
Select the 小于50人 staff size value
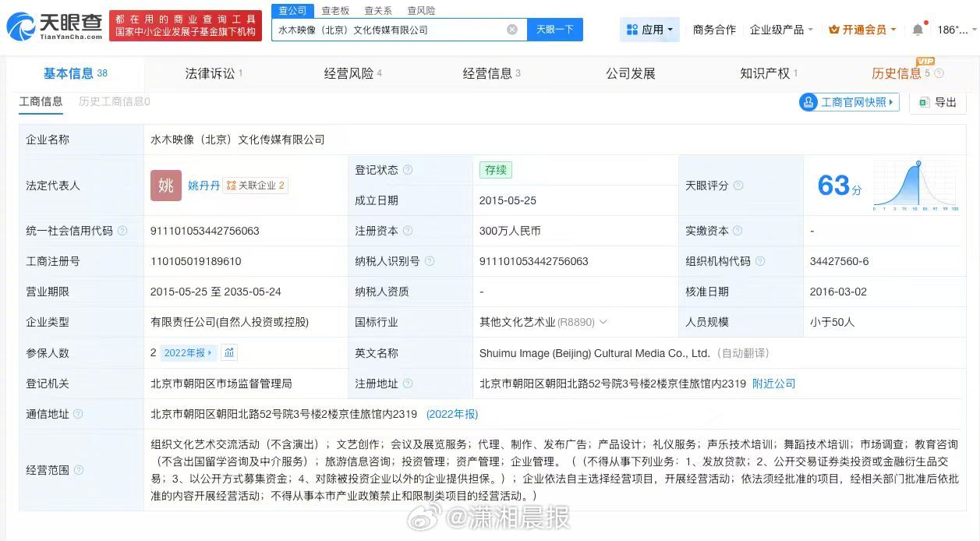833,322
